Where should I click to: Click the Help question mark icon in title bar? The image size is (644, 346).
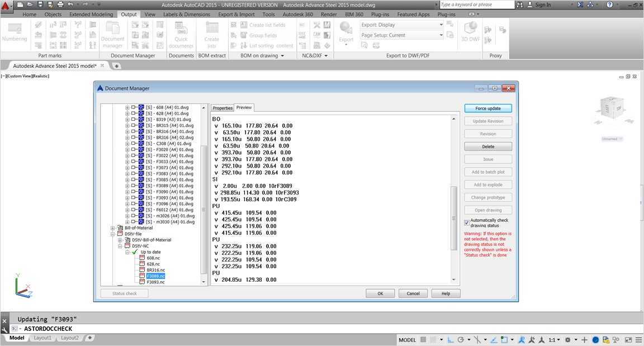[x=609, y=4]
